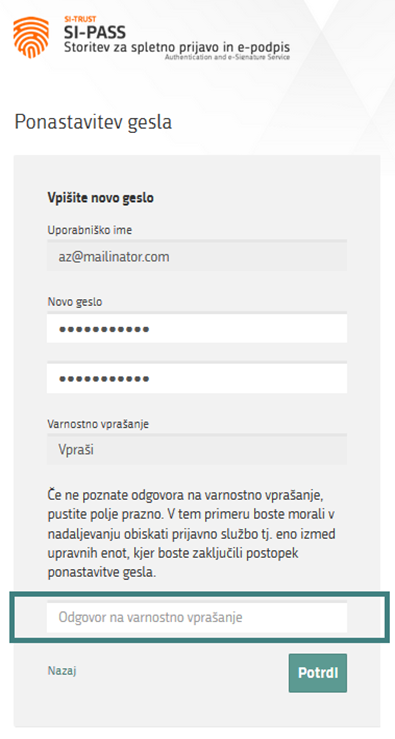Focus 'Odgovor na varnostno vprašanje' input
This screenshot has width=395, height=739.
(197, 617)
